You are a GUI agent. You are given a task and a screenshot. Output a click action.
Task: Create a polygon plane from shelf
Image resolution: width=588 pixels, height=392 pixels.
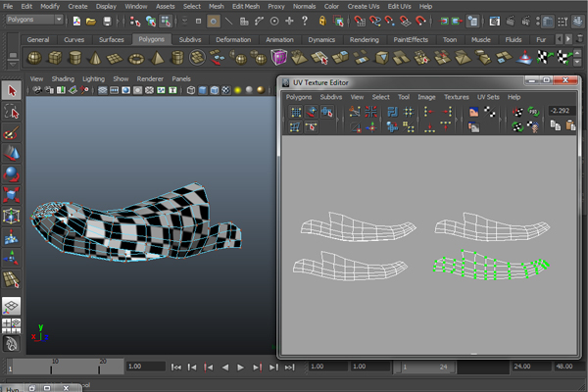click(115, 58)
